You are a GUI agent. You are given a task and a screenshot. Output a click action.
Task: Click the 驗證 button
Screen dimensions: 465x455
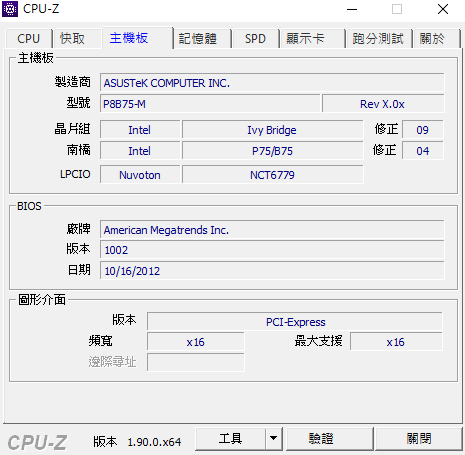click(329, 439)
